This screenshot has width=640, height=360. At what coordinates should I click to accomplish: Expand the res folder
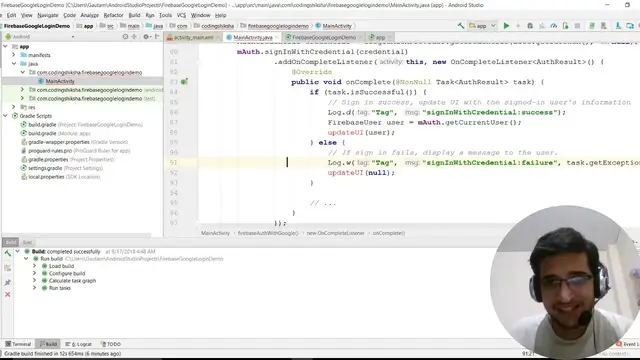[x=13, y=107]
